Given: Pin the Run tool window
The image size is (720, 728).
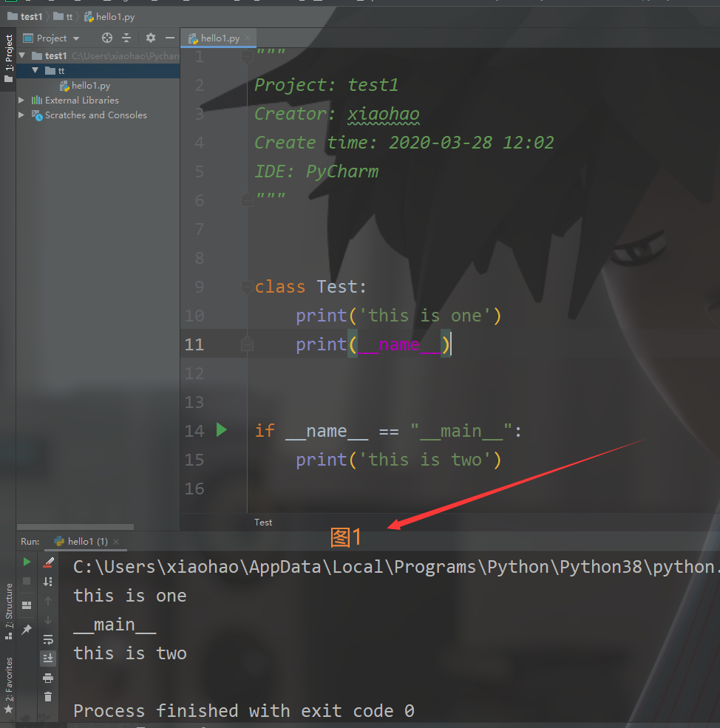Looking at the screenshot, I should pos(27,629).
